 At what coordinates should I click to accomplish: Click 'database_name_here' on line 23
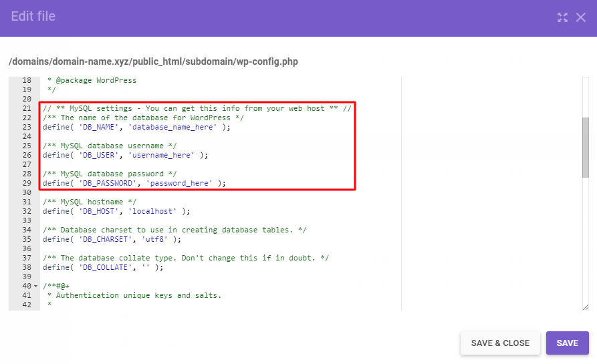click(x=172, y=127)
